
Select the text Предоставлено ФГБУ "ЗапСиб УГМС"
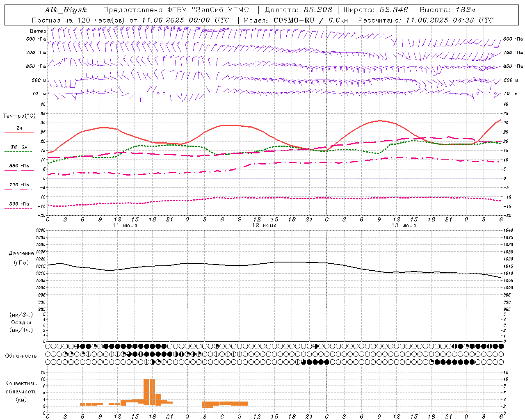click(x=178, y=10)
